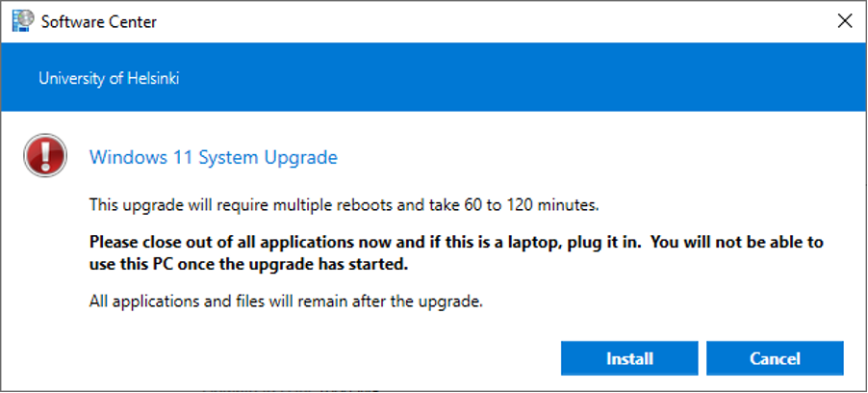Select the University of Helsinki banner text
The height and width of the screenshot is (393, 868).
pyautogui.click(x=109, y=78)
